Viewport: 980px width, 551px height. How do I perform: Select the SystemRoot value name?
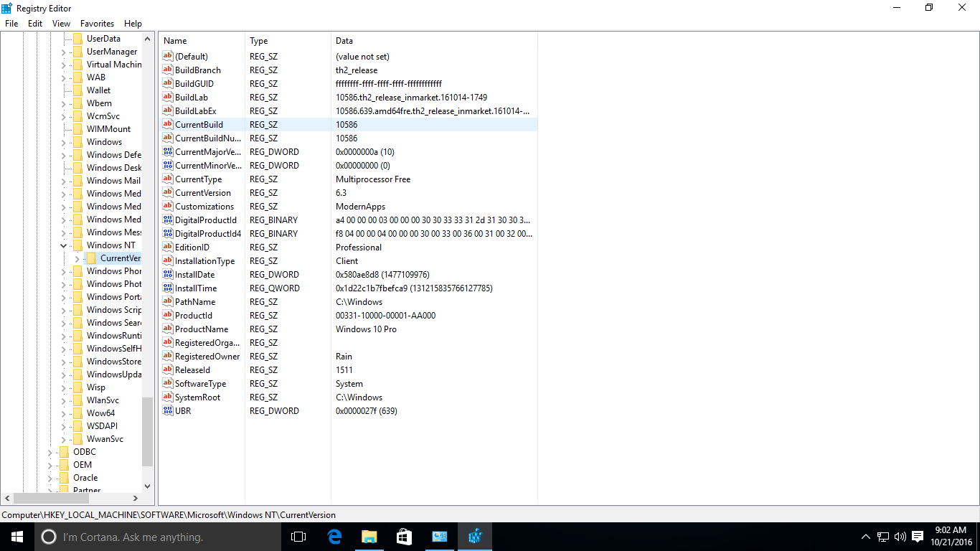click(x=197, y=397)
